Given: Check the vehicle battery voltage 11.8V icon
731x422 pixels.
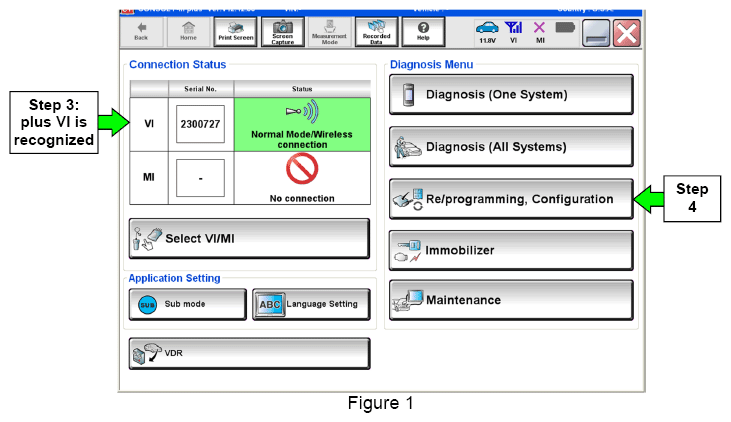Looking at the screenshot, I should tap(487, 32).
